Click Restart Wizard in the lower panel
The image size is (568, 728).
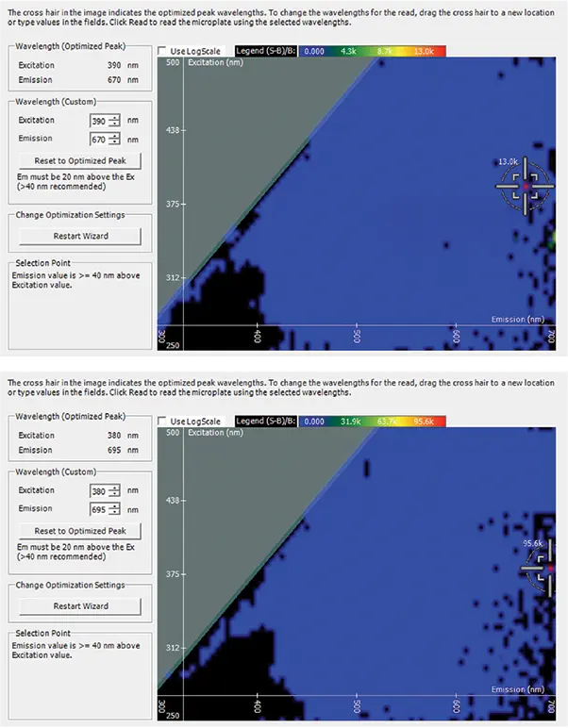80,606
